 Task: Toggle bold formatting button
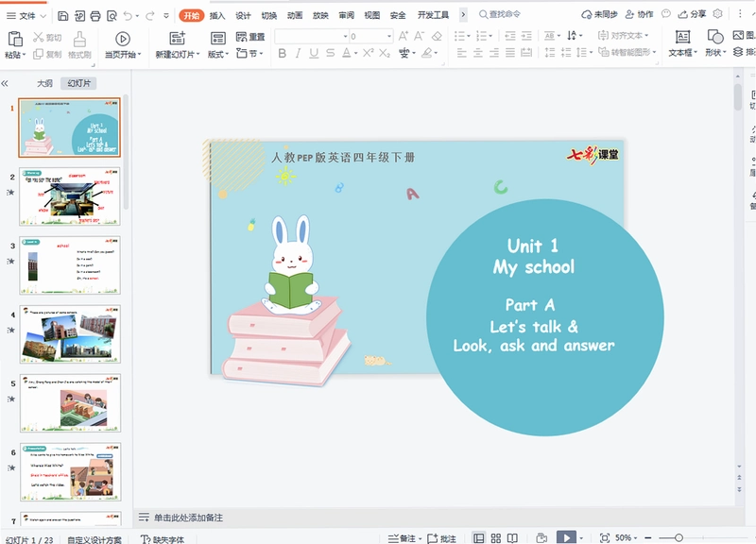pyautogui.click(x=283, y=53)
